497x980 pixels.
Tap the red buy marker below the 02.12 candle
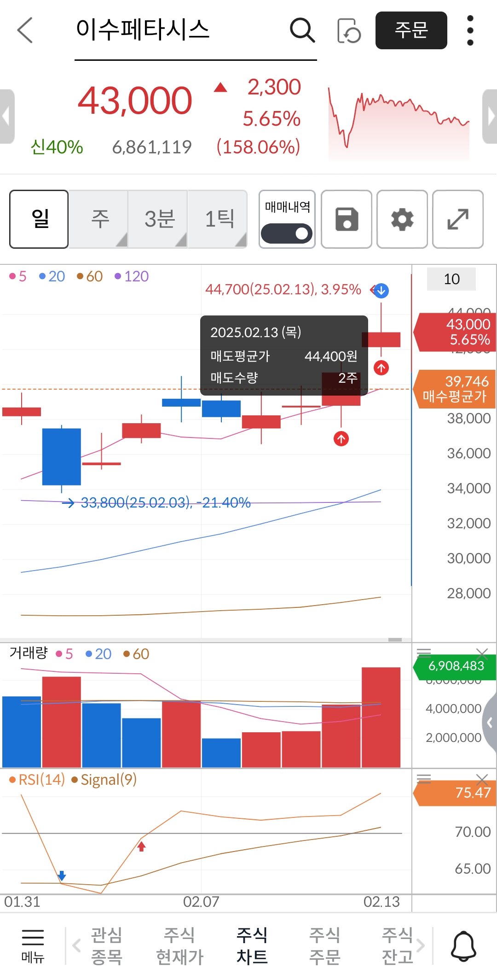coord(341,439)
